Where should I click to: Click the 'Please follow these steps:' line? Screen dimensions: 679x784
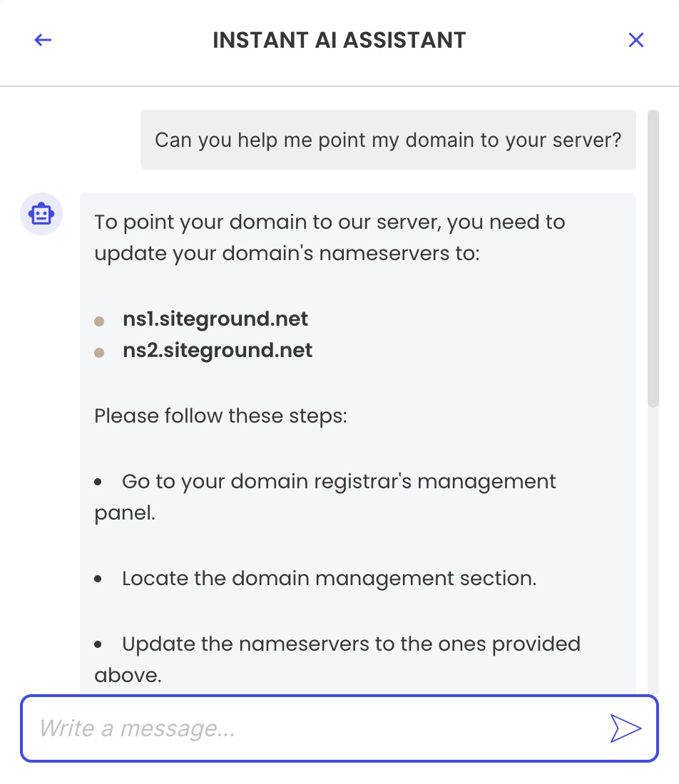[220, 416]
